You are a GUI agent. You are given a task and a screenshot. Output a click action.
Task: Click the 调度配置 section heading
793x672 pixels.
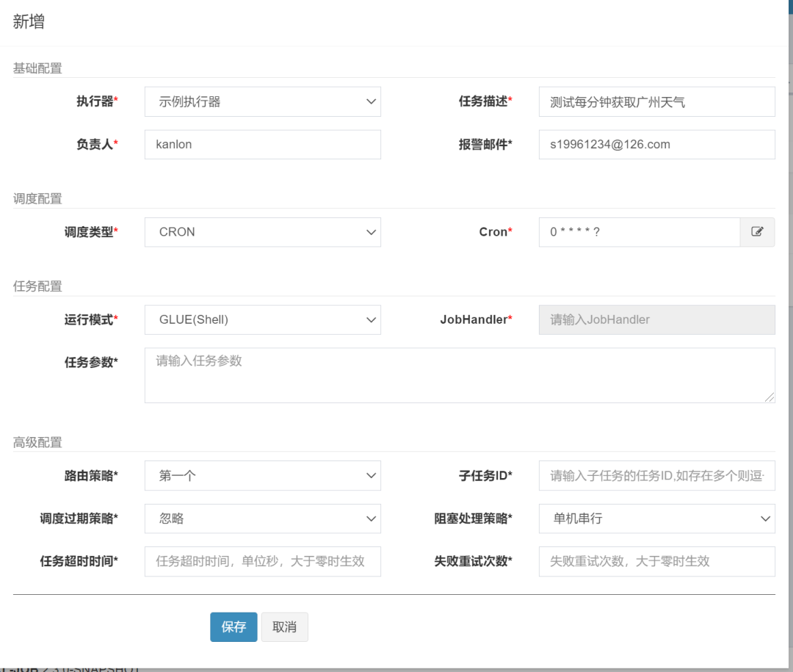tap(37, 199)
